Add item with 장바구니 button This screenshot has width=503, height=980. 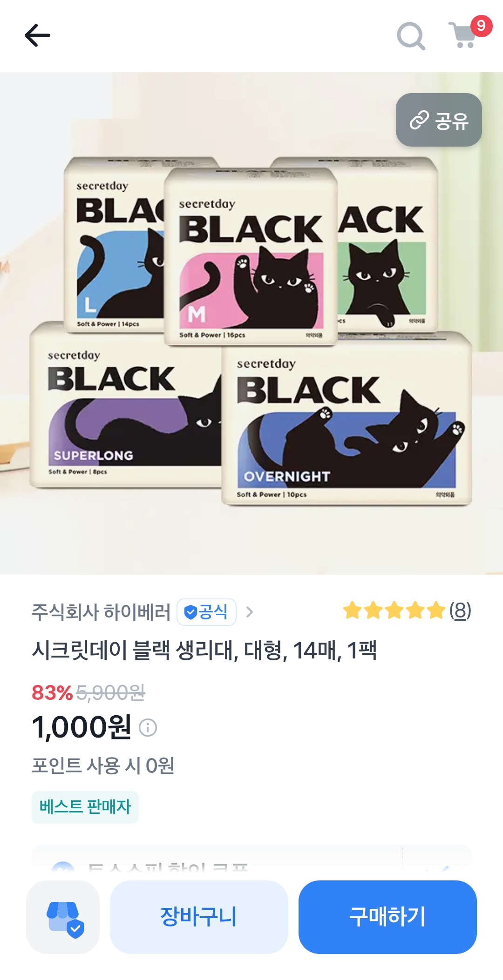(199, 917)
